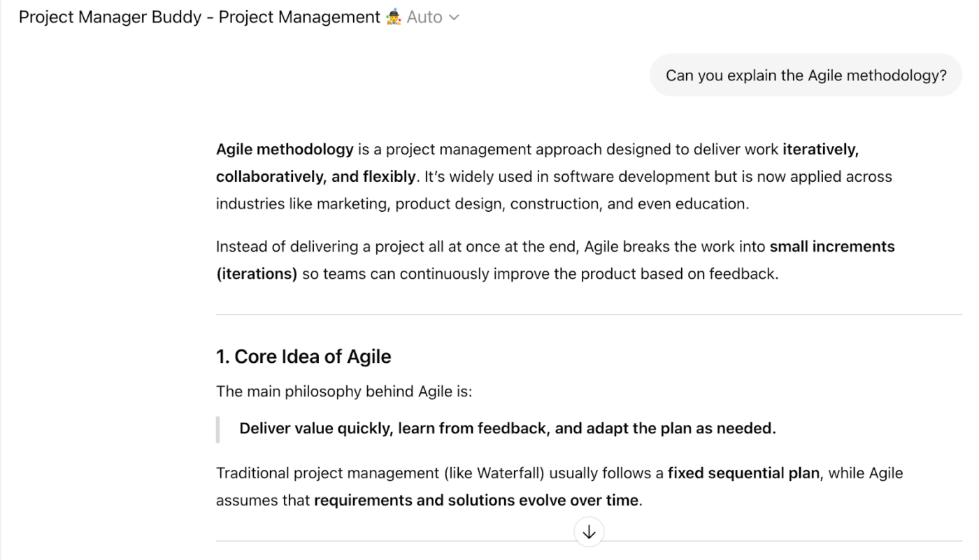Click the juggler emoji in the conversation title
979x560 pixels.
pyautogui.click(x=395, y=16)
